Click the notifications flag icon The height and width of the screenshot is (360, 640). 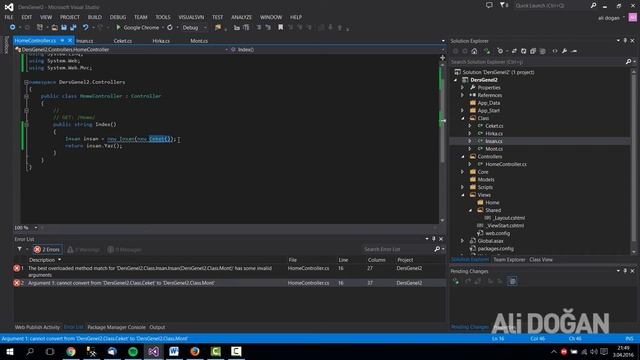coord(503,5)
